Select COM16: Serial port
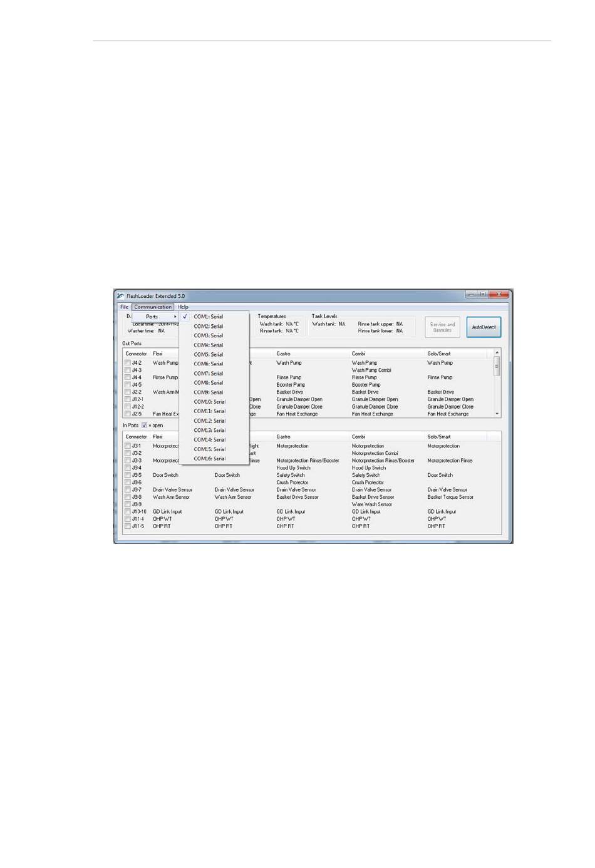This screenshot has height=868, width=595. click(x=214, y=459)
